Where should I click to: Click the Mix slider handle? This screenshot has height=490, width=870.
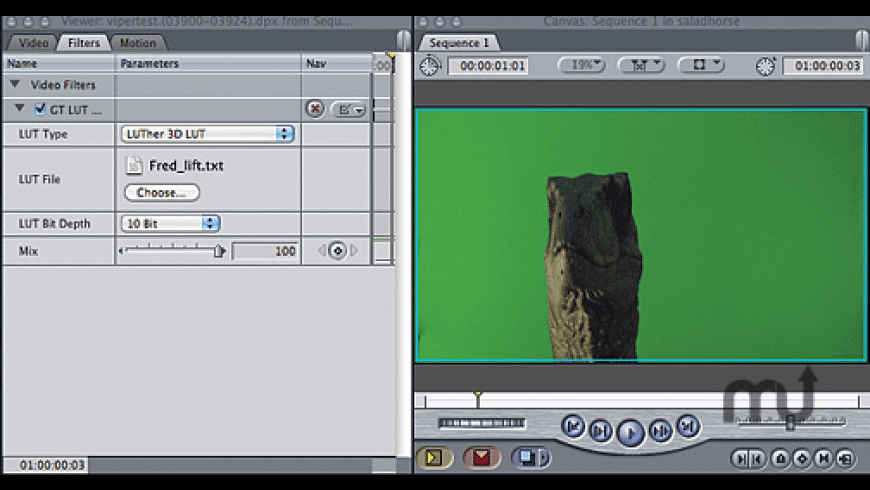coord(218,251)
